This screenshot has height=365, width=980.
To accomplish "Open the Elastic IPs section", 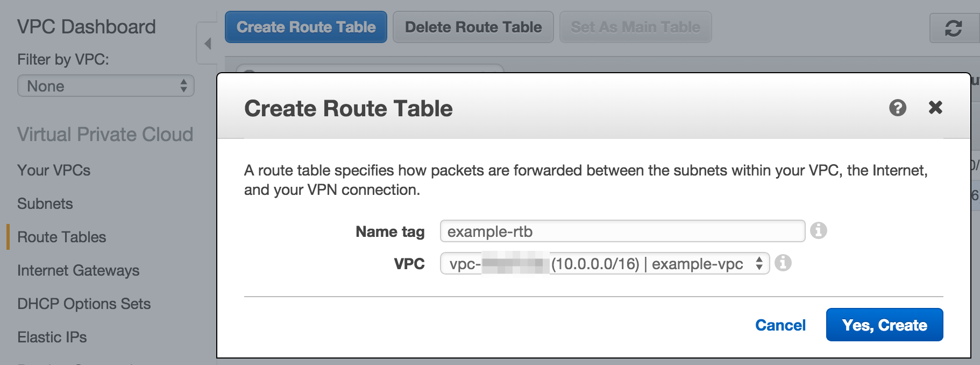I will click(x=52, y=337).
